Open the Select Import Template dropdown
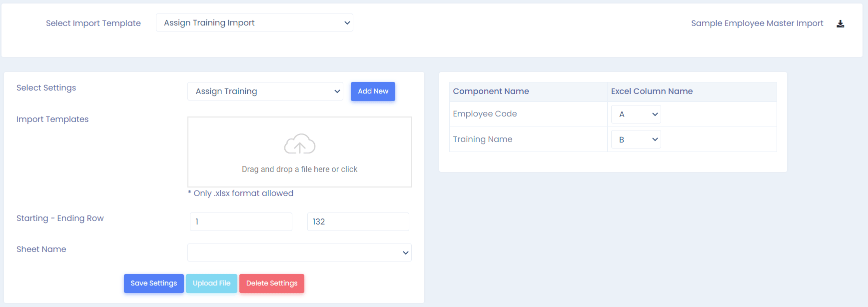Viewport: 868px width, 307px height. pos(254,22)
